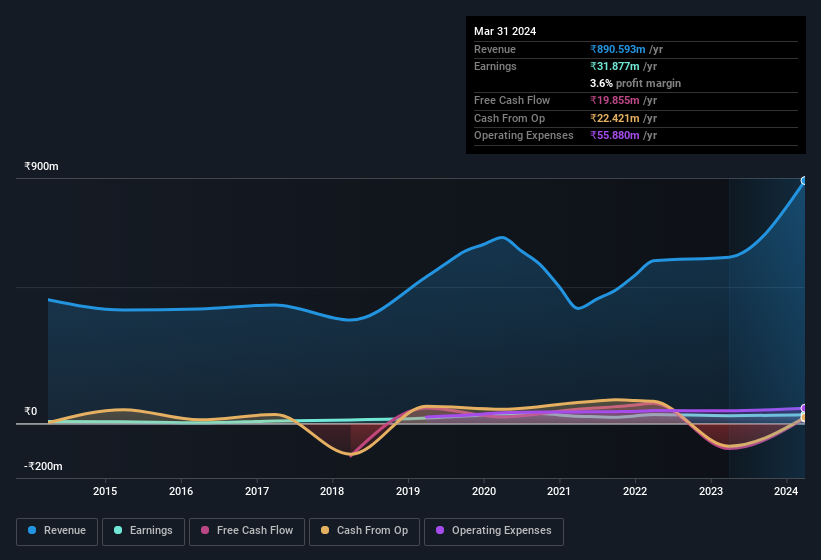
Task: Click the ₹31.877m earnings value
Action: point(615,66)
